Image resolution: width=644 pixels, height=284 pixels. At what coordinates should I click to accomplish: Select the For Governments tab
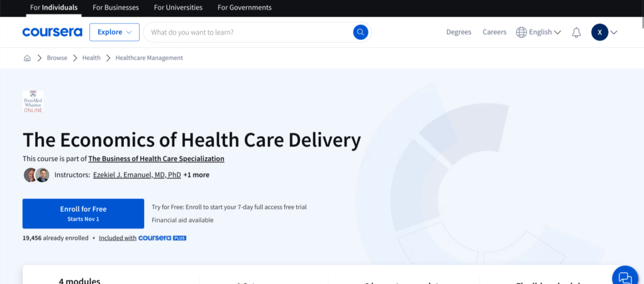point(245,8)
